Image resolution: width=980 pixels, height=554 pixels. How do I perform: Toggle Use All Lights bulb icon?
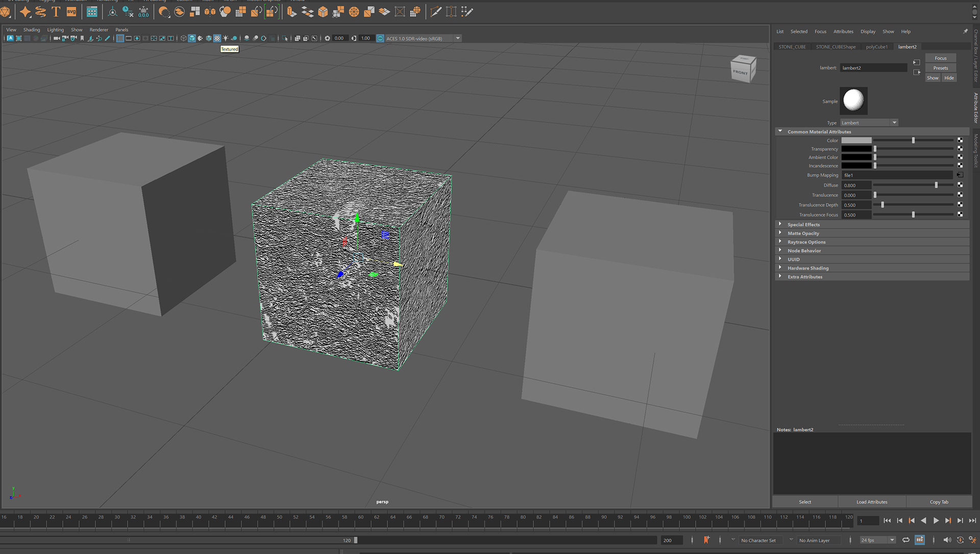(x=226, y=38)
